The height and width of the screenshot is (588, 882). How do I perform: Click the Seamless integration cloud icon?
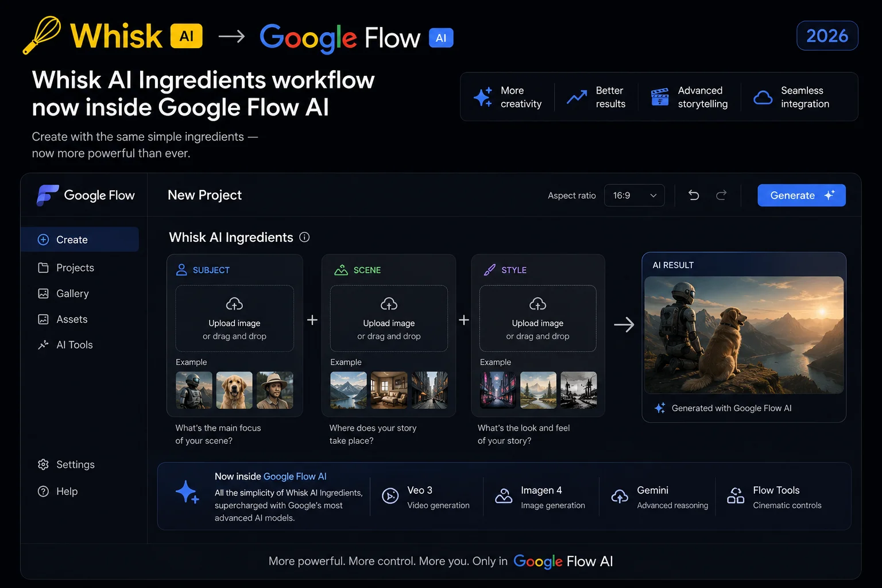click(763, 98)
